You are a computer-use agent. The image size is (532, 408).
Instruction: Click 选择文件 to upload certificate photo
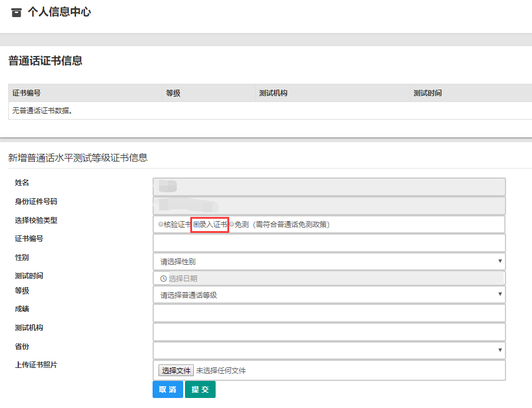click(175, 370)
